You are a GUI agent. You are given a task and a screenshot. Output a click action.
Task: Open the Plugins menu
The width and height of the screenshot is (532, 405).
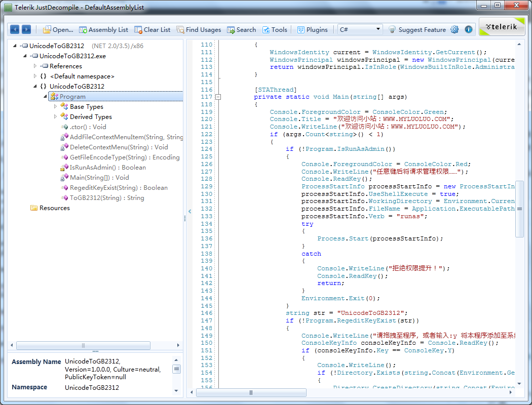[313, 30]
